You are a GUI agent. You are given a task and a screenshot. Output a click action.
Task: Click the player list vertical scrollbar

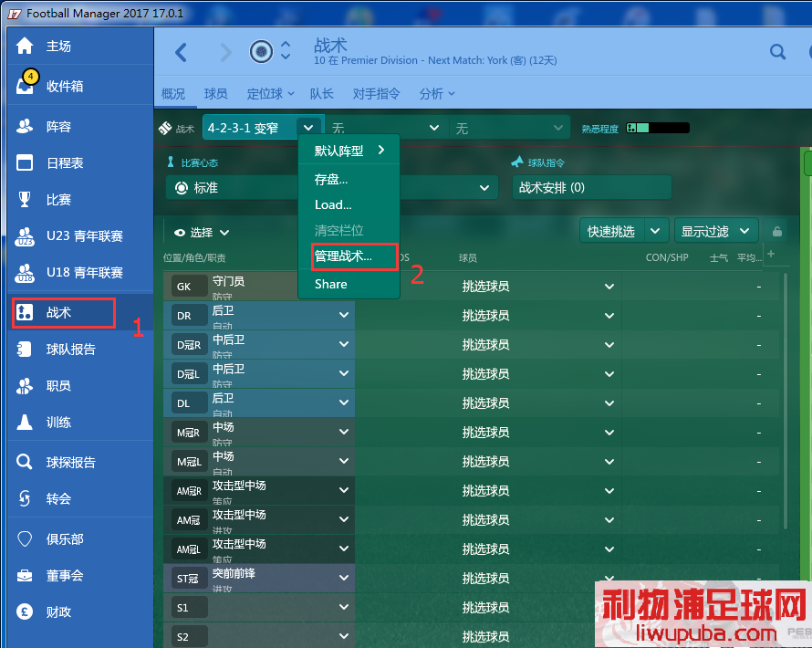(786, 402)
